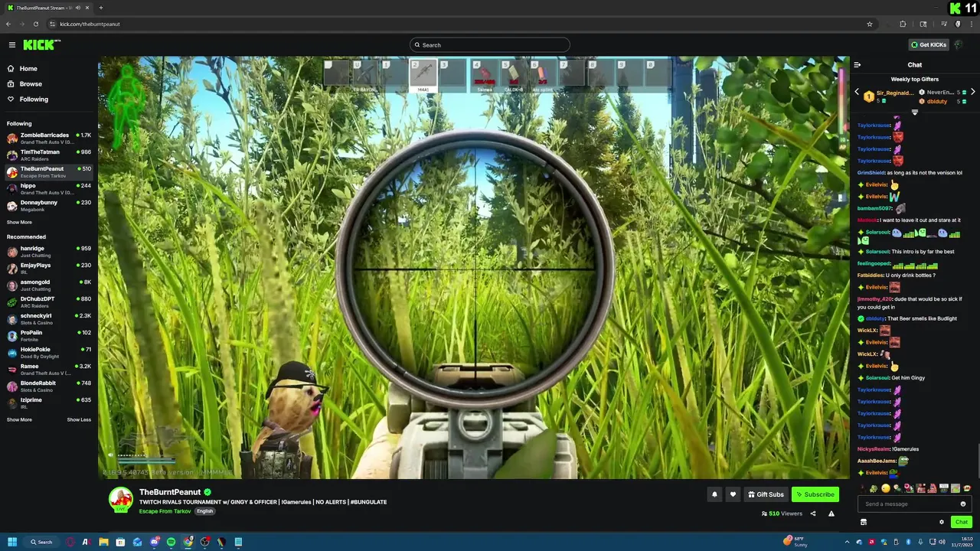Click the Subscribe button

click(815, 494)
